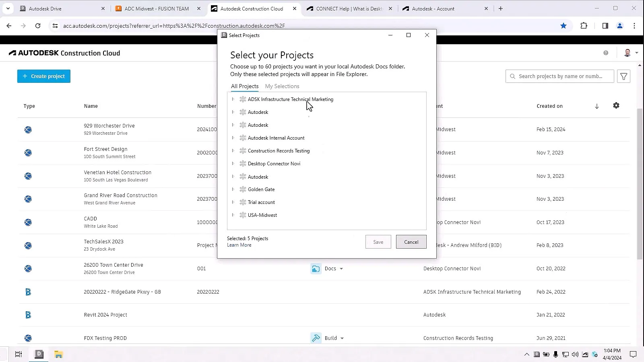The image size is (644, 362).
Task: Open the Learn More link
Action: [239, 245]
